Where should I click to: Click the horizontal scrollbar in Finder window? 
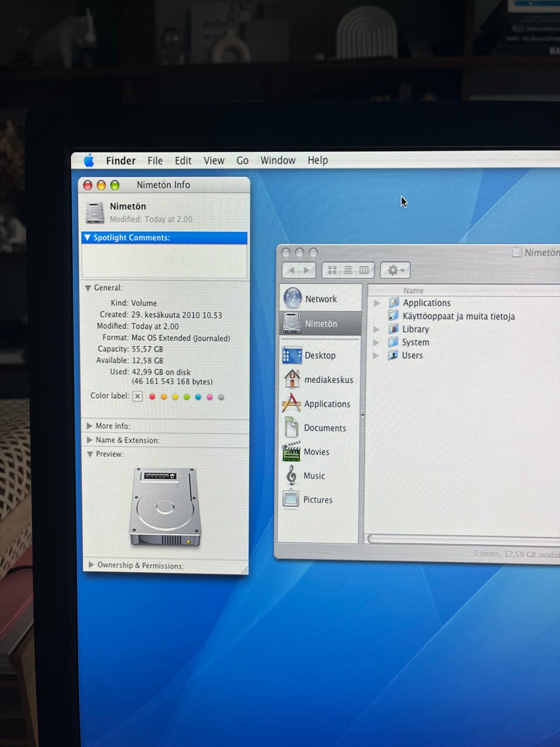(464, 539)
